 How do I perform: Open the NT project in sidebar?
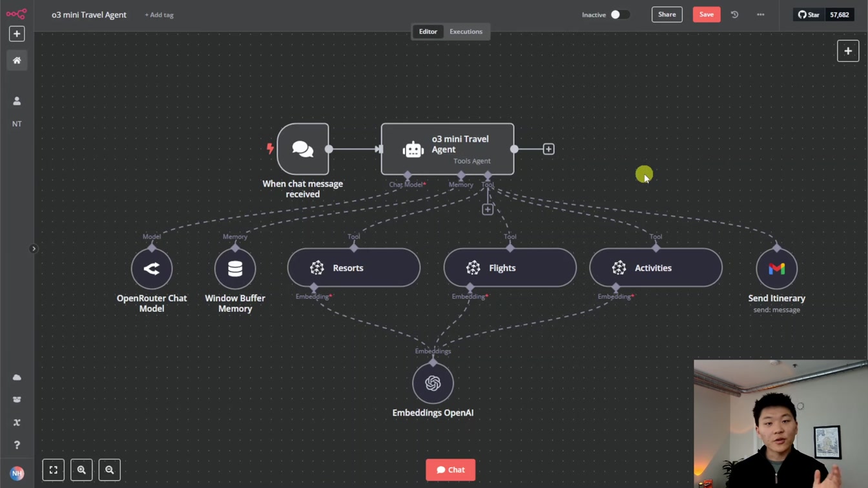point(17,124)
